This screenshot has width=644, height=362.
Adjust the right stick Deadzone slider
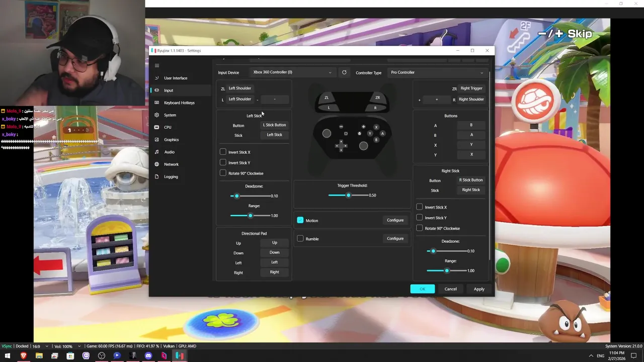point(447,251)
